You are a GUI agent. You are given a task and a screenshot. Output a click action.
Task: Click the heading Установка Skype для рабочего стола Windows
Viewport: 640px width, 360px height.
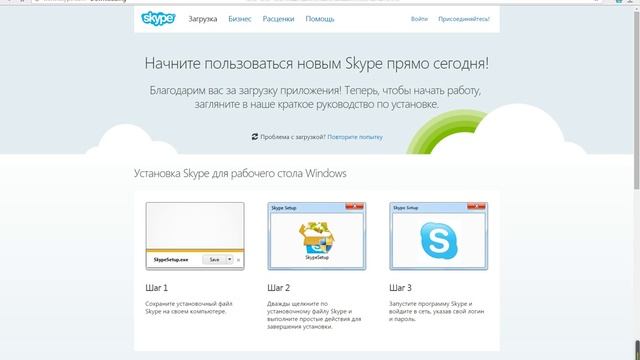pos(240,173)
